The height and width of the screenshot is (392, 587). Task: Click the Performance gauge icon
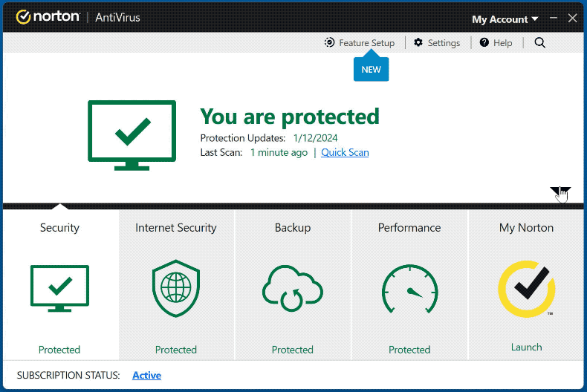[x=410, y=289]
